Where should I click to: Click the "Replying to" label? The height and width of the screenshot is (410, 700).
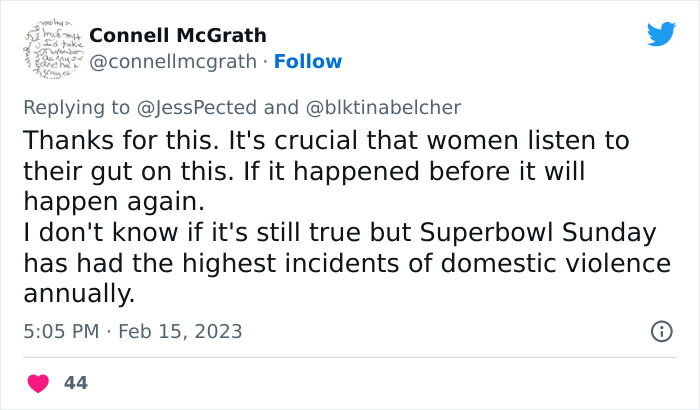pyautogui.click(x=65, y=107)
